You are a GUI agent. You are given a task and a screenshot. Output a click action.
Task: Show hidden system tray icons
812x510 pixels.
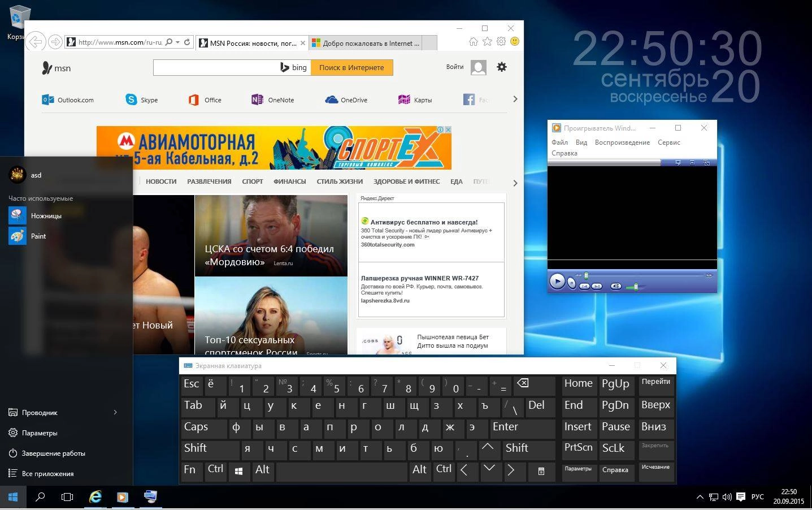click(x=700, y=497)
